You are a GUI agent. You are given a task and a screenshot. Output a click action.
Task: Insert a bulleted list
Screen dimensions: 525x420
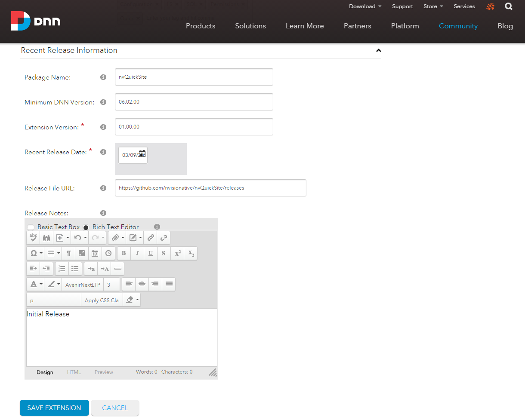click(75, 269)
